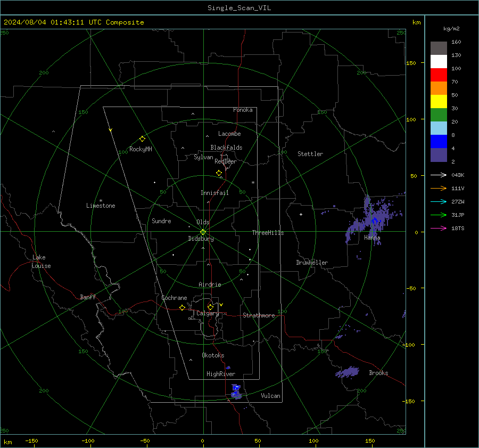Image resolution: width=479 pixels, height=448 pixels.
Task: Click the green 31JP arrow in legend
Action: coord(439,215)
